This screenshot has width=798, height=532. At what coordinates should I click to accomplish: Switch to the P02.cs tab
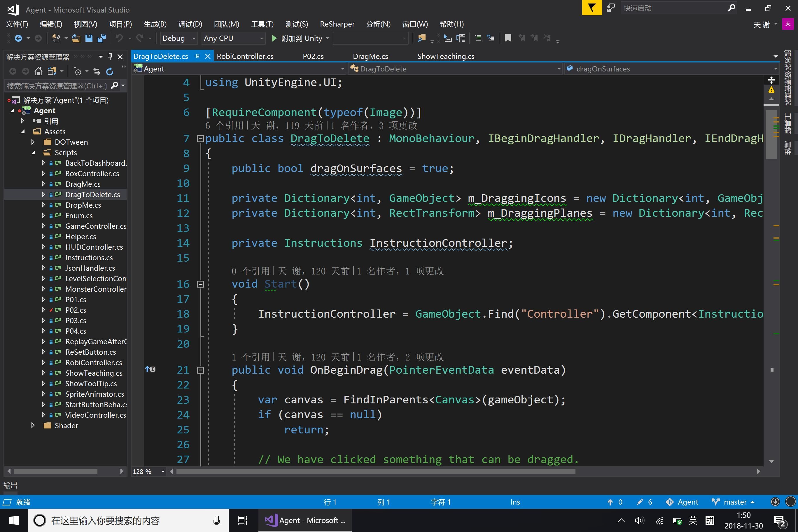point(313,56)
